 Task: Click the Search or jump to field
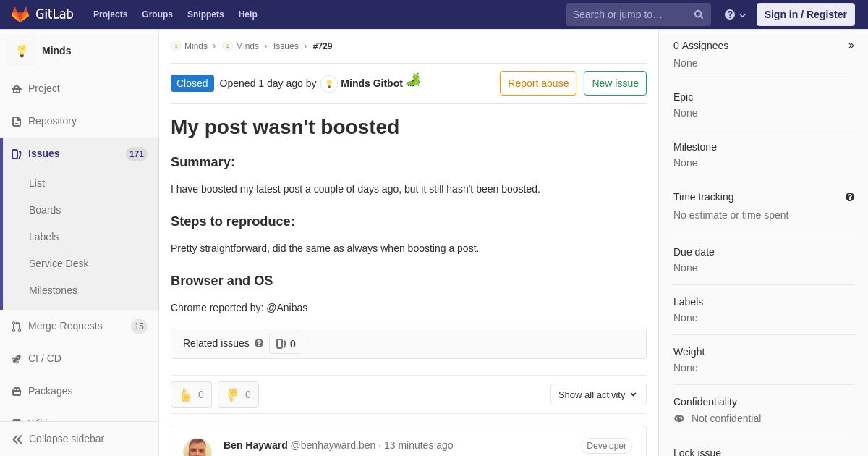[x=638, y=14]
